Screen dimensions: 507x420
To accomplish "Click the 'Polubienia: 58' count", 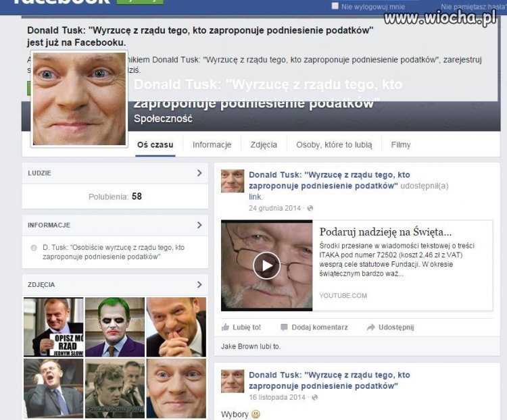I will tap(115, 196).
